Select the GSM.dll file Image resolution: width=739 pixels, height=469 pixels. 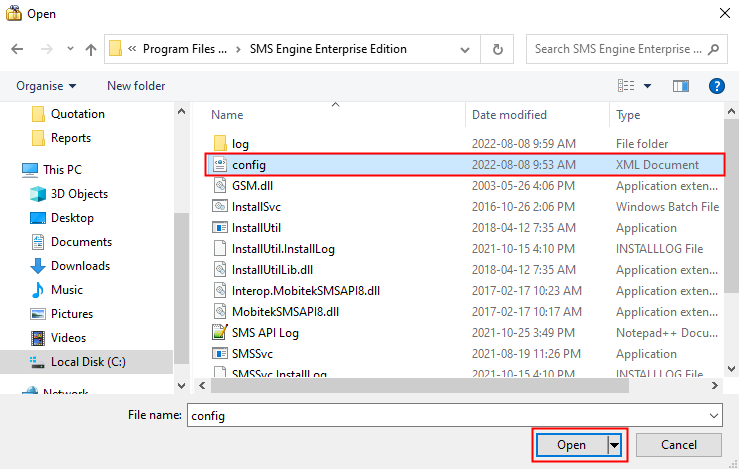(x=251, y=186)
